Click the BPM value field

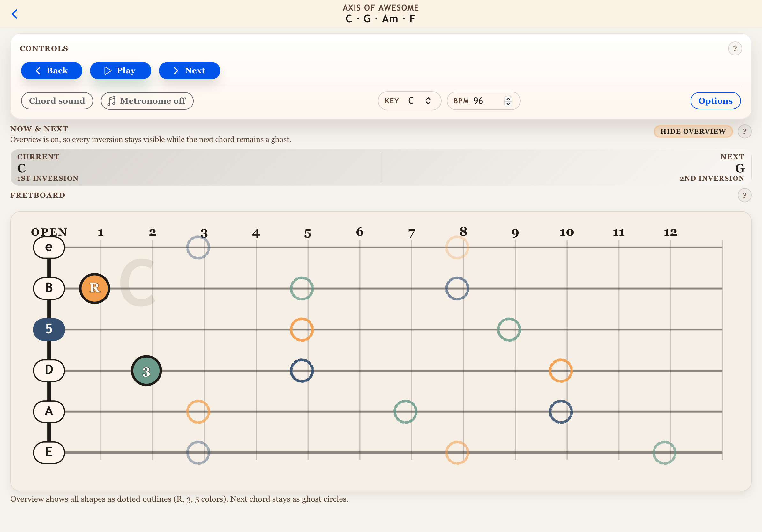click(478, 100)
